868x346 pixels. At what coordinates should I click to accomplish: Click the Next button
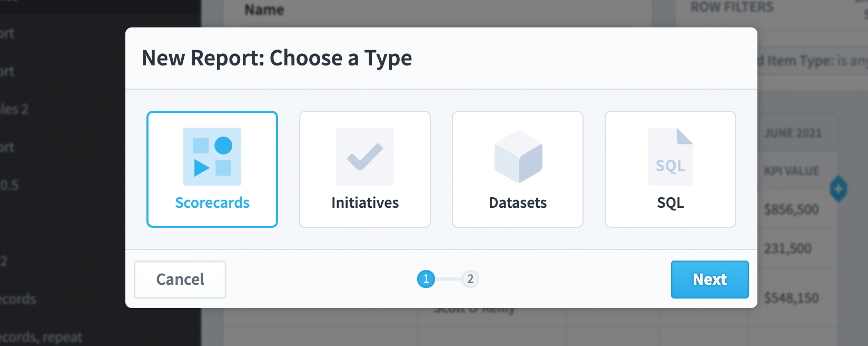(710, 280)
